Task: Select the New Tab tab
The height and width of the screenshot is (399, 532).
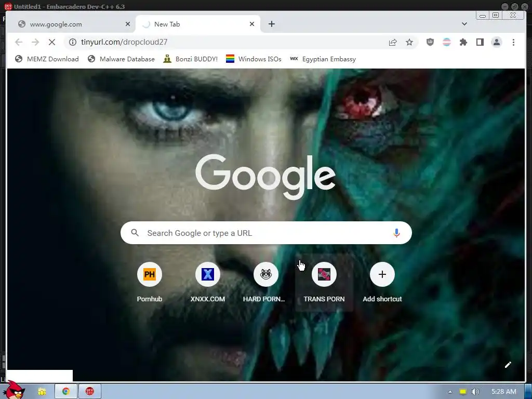Action: [198, 24]
